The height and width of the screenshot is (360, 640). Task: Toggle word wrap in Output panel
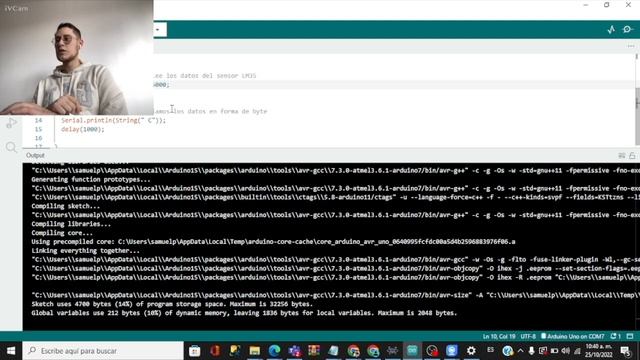point(622,156)
